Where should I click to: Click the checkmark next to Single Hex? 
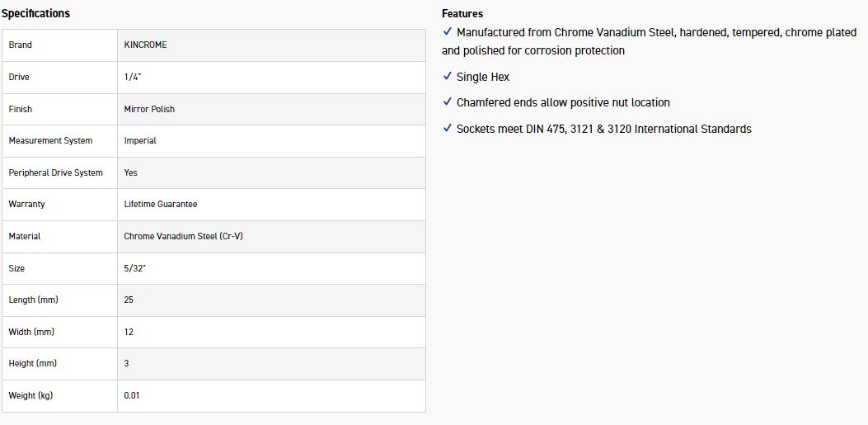coord(448,76)
